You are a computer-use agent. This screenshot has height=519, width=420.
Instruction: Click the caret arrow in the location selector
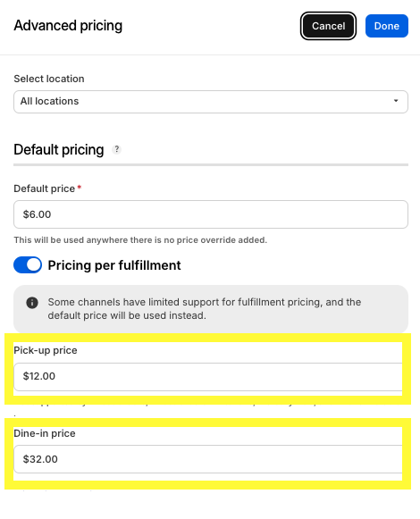coord(396,101)
